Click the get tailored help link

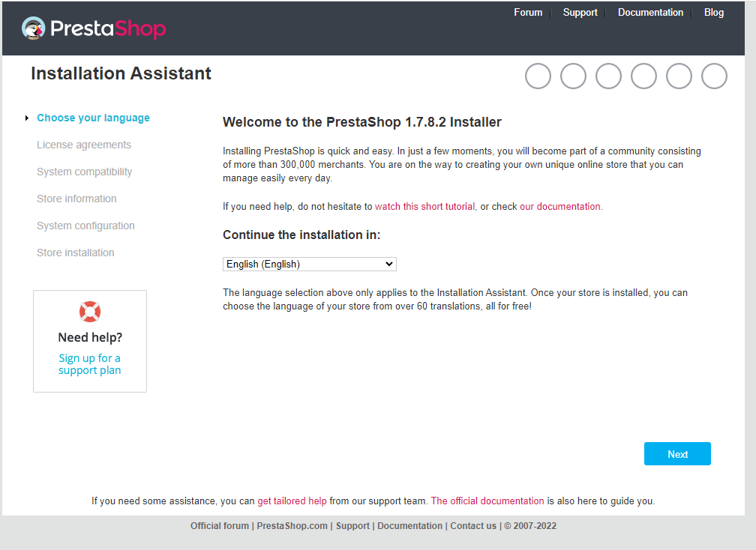click(292, 501)
